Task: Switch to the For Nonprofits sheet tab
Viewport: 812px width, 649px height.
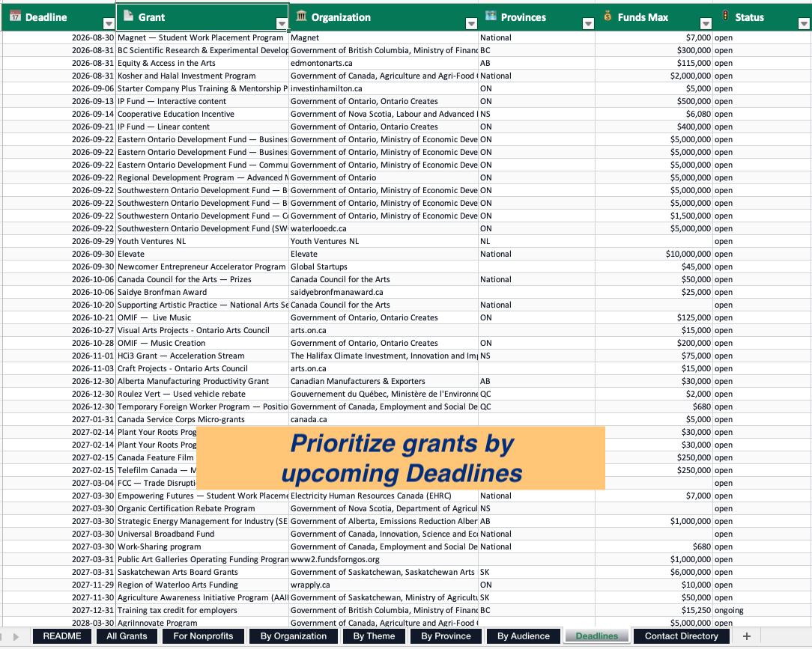Action: (x=203, y=636)
